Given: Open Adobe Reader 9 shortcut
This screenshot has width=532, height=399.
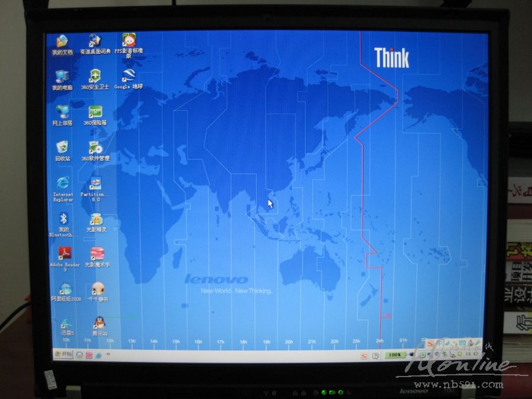Looking at the screenshot, I should [x=65, y=259].
